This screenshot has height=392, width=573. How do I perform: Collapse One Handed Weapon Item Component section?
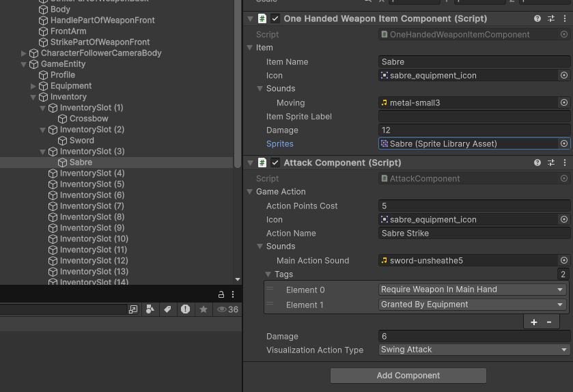tap(251, 18)
